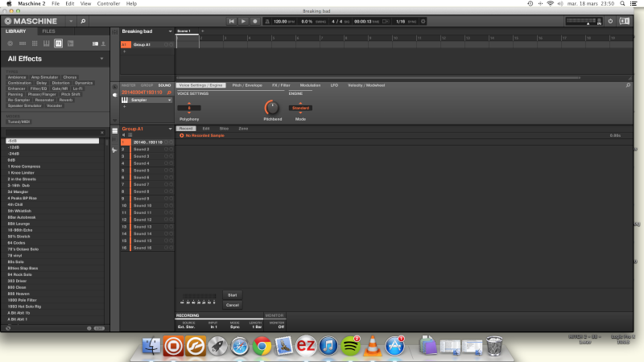Open the FX / Filter parameter page
The image size is (644, 362).
281,85
